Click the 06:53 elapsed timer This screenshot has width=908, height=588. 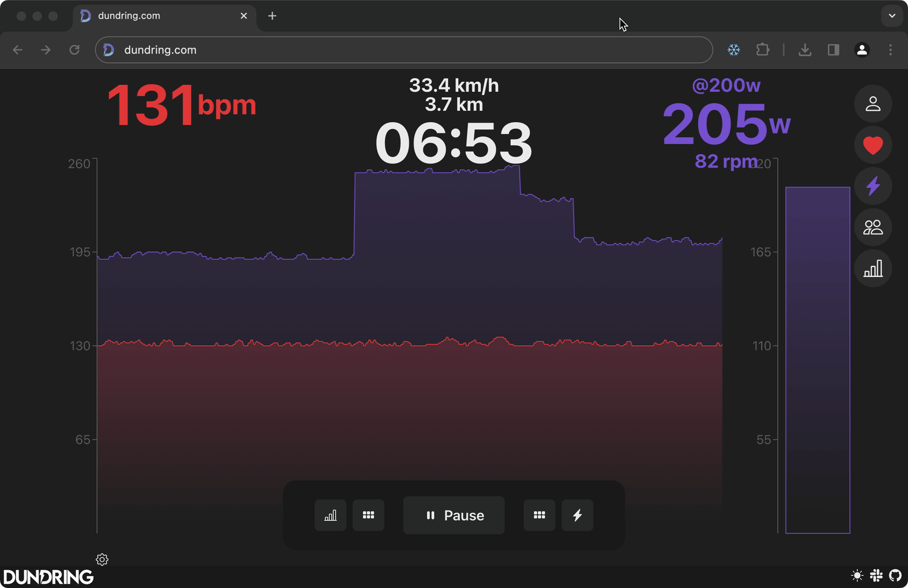(454, 143)
